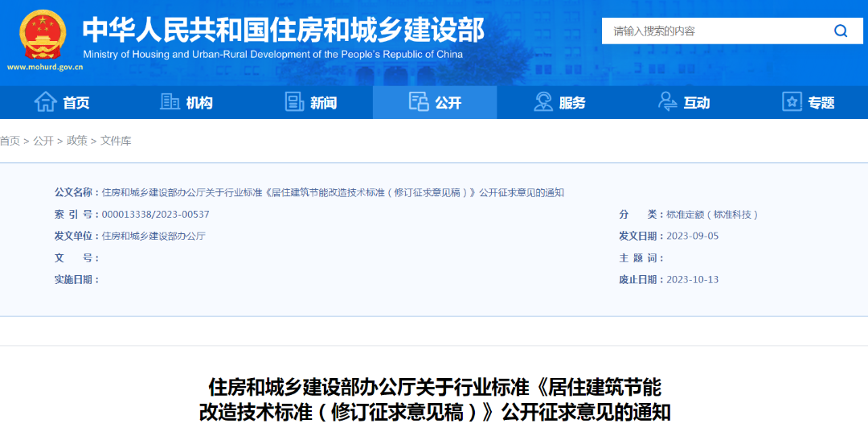Click the building icon beside 机构

(x=170, y=101)
